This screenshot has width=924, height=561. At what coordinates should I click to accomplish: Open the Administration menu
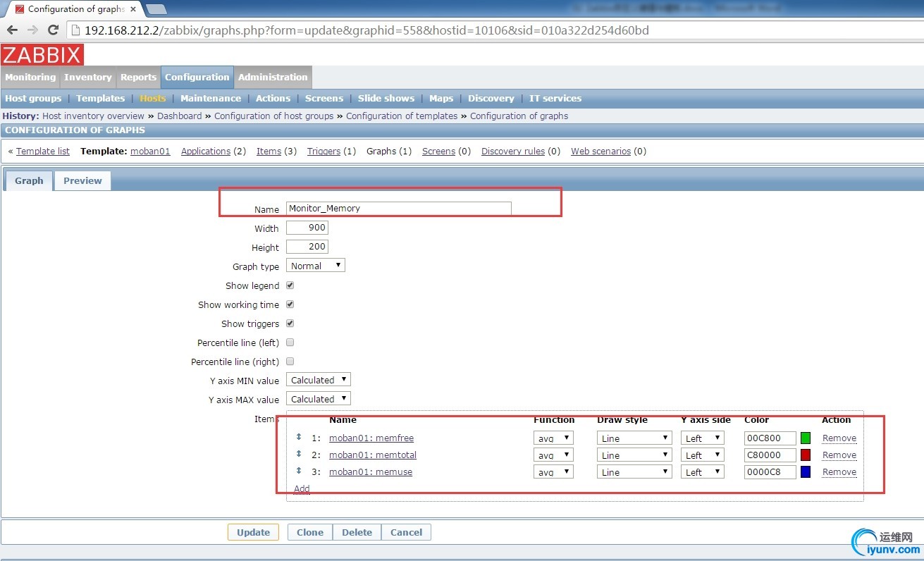[x=273, y=78]
